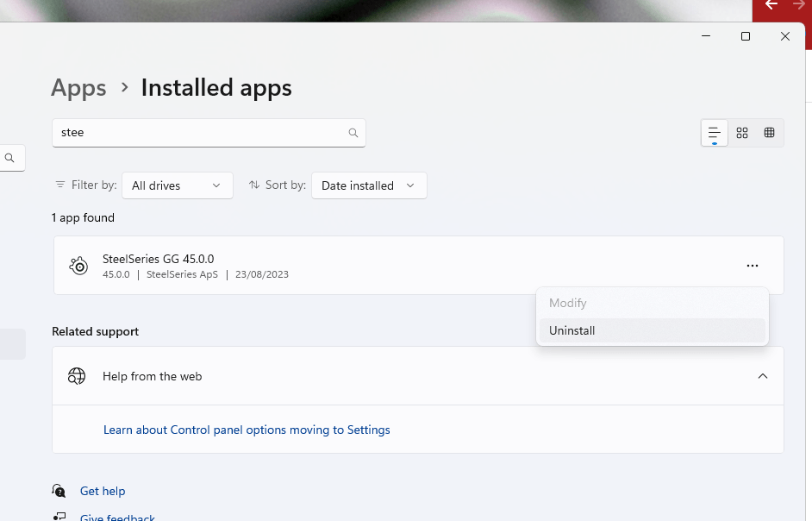Open the Date installed sort dropdown

click(x=369, y=185)
